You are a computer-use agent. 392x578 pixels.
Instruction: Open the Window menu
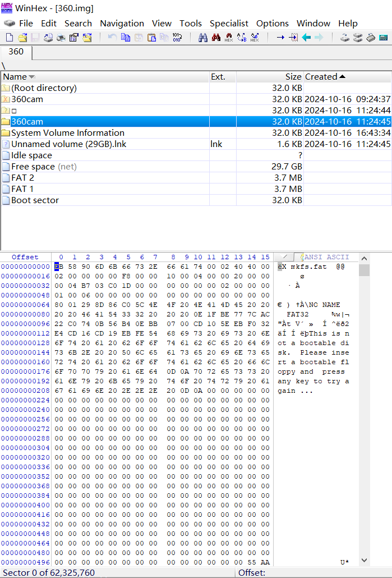click(x=313, y=24)
